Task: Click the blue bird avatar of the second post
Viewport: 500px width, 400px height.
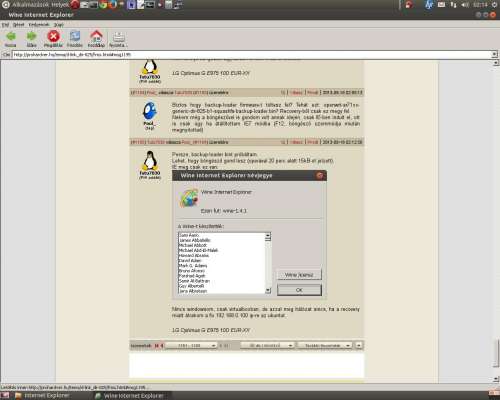Action: pyautogui.click(x=150, y=111)
